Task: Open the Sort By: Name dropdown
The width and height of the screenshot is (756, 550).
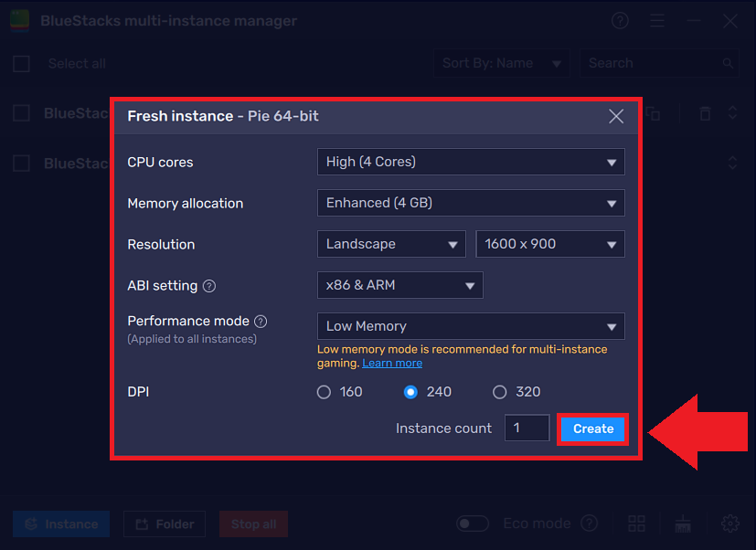Action: tap(502, 63)
